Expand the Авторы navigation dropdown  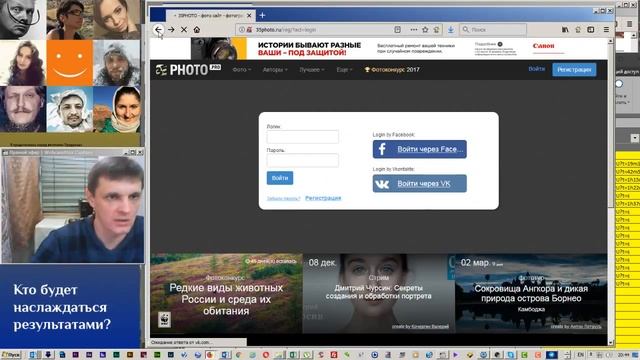[x=275, y=70]
